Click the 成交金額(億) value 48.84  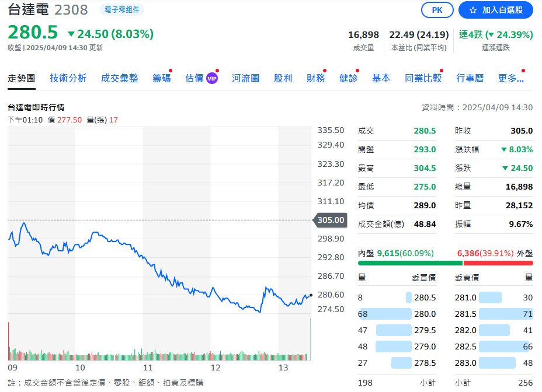tap(425, 224)
